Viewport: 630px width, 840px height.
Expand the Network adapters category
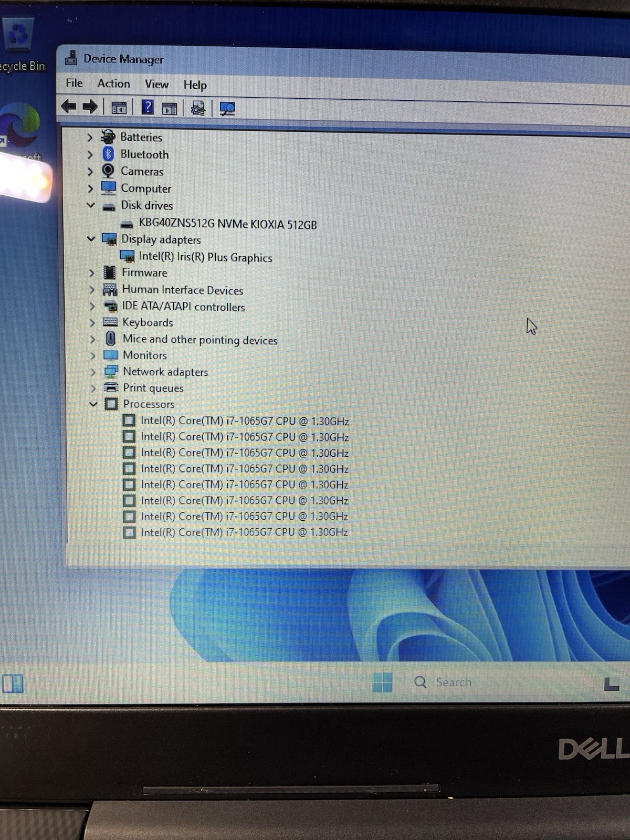(93, 372)
